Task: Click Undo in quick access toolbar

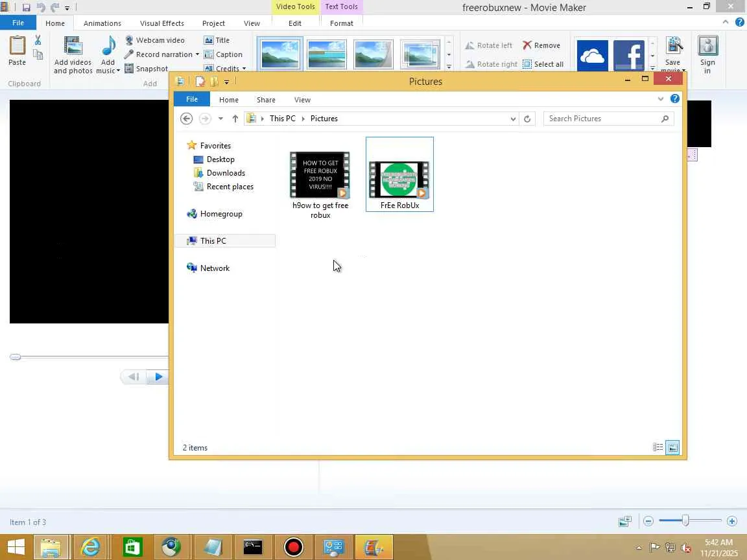Action: point(40,7)
